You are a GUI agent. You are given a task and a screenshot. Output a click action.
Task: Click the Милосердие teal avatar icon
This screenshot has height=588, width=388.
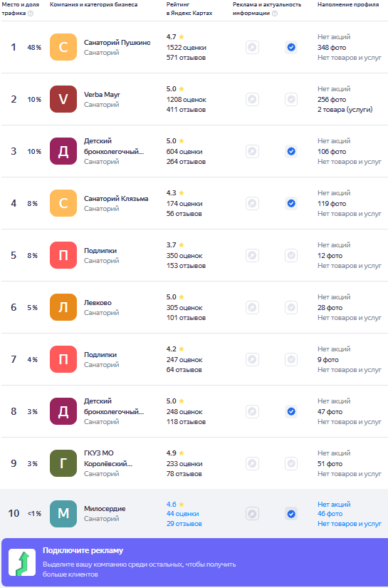pyautogui.click(x=63, y=514)
